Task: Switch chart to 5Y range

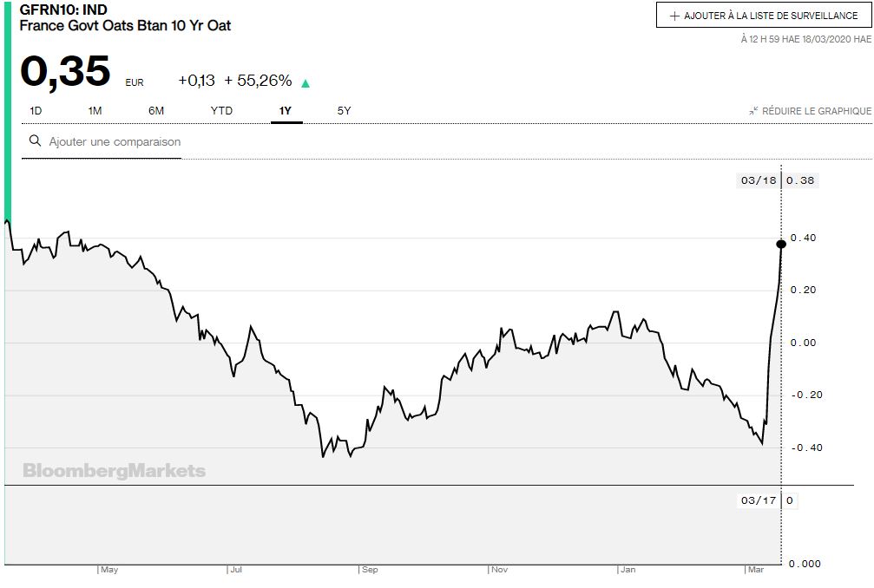Action: [x=344, y=110]
